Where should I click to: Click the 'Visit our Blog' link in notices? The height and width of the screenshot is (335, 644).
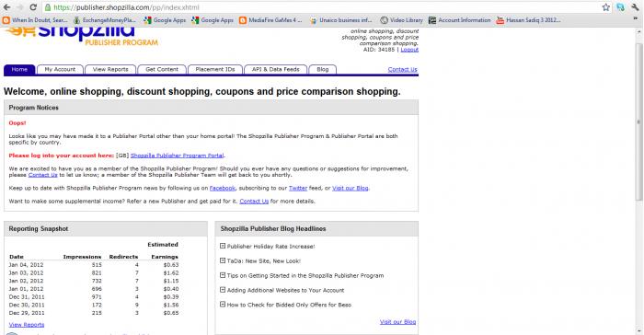coord(350,188)
